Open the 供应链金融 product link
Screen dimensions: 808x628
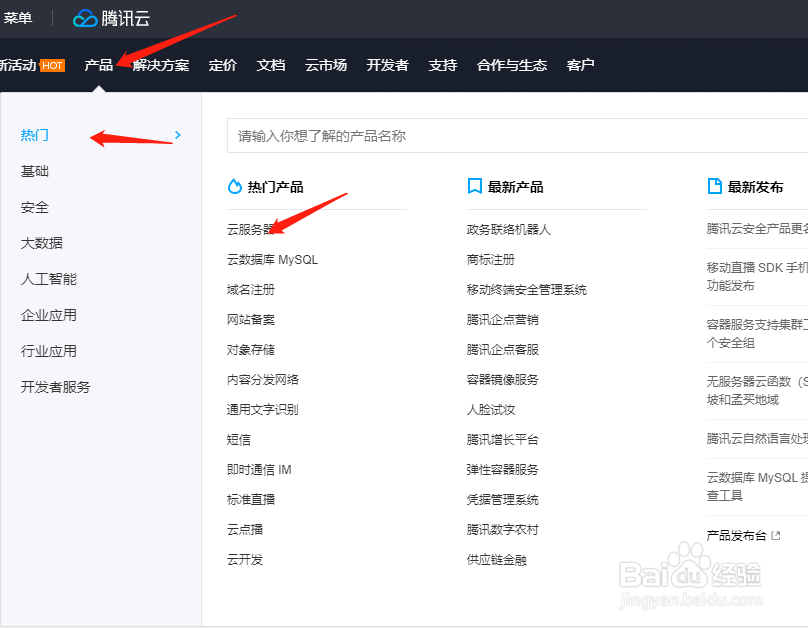coord(497,559)
